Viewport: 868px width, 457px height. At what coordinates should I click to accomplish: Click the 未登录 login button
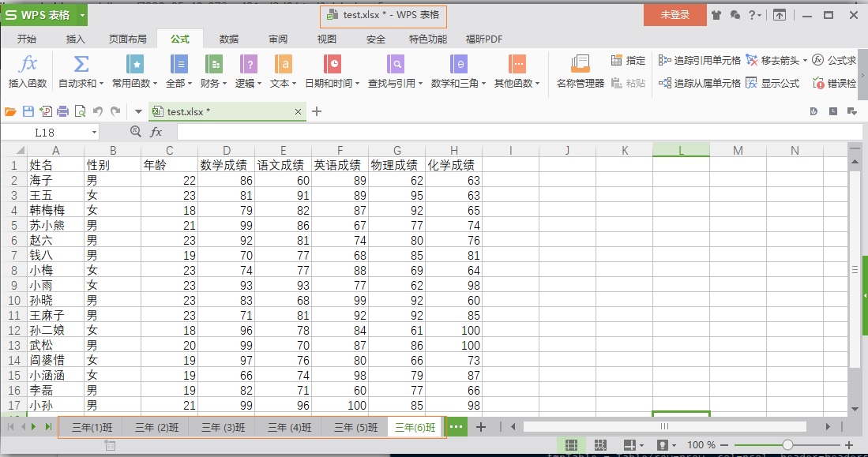tap(674, 15)
